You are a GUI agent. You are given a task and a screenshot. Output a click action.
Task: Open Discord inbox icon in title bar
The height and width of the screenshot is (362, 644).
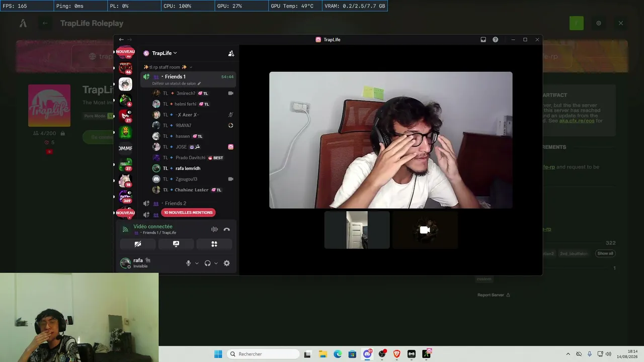[x=483, y=40]
